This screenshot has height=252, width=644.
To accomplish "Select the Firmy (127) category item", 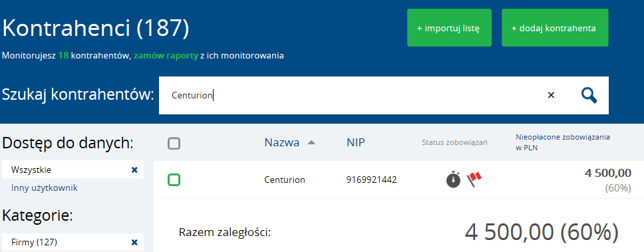I will click(x=34, y=243).
